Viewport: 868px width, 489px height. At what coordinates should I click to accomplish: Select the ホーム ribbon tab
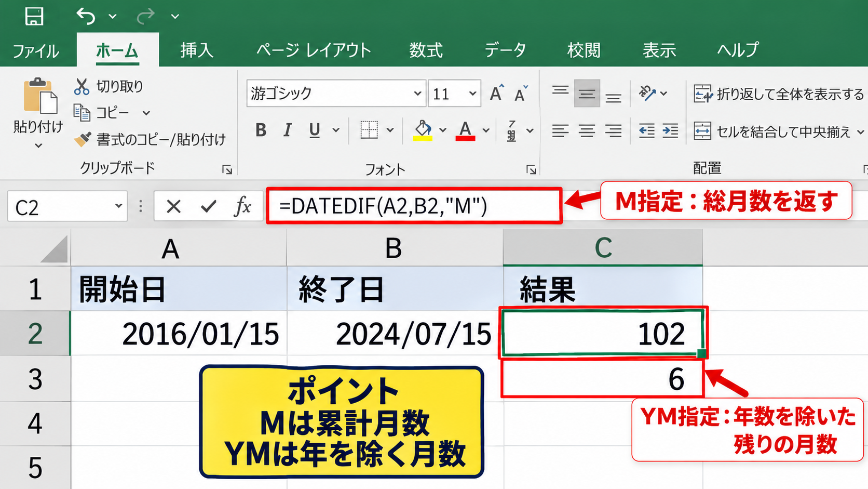[x=117, y=50]
